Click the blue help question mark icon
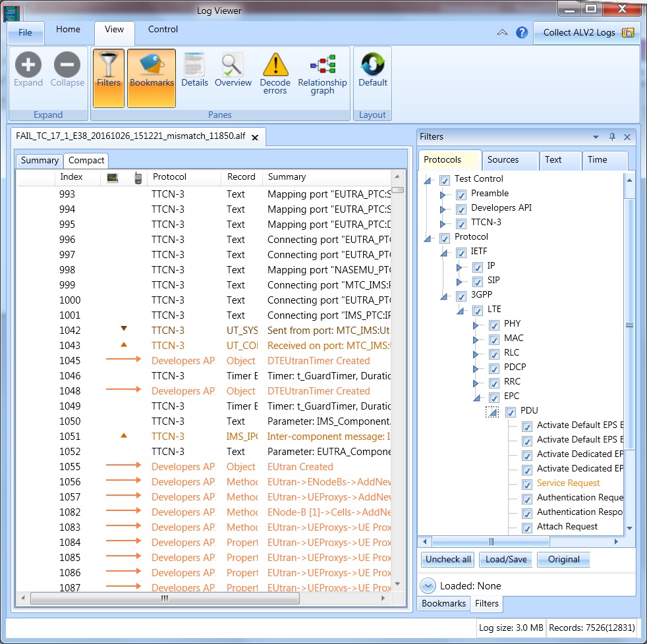The width and height of the screenshot is (647, 644). click(x=522, y=33)
